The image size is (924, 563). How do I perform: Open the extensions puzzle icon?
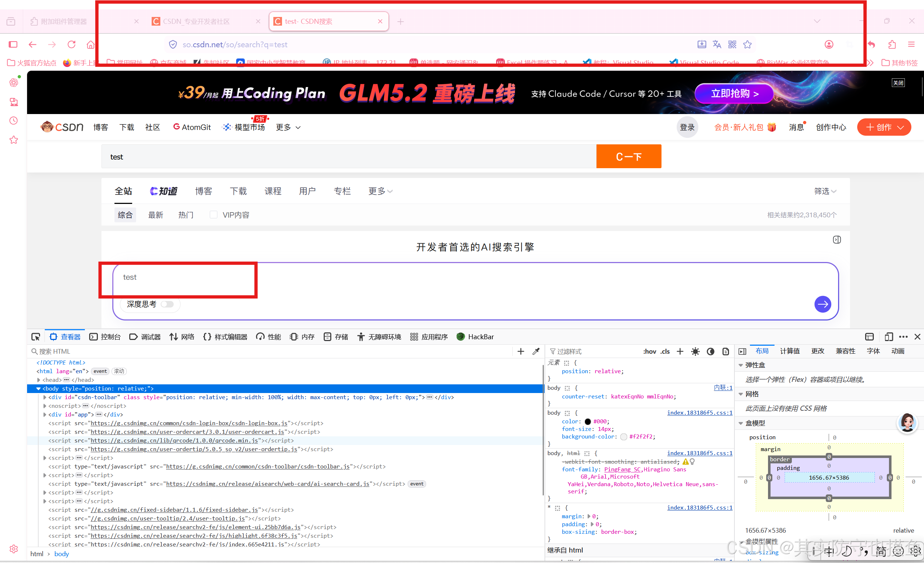tap(892, 45)
